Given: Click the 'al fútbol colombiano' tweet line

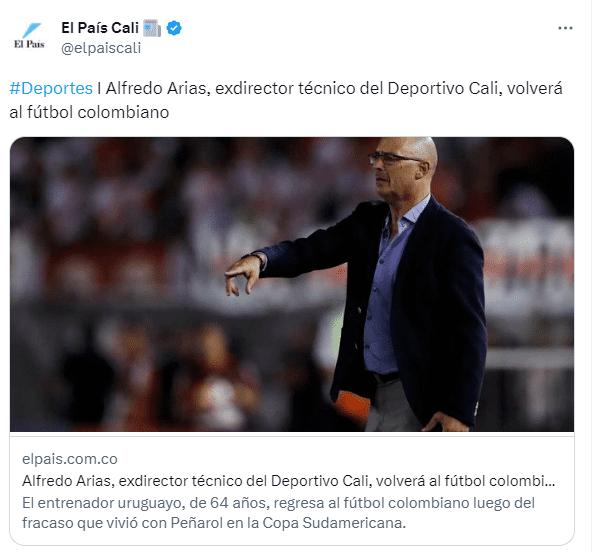Looking at the screenshot, I should click(89, 112).
